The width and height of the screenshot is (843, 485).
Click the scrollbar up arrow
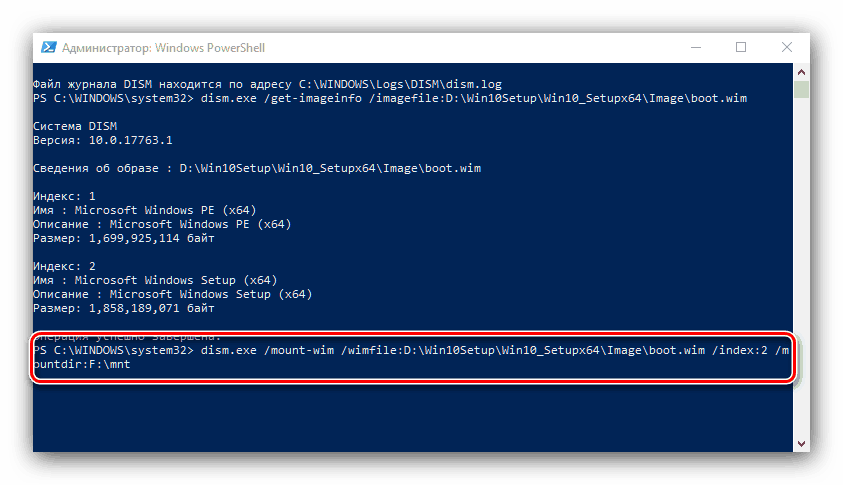(801, 76)
